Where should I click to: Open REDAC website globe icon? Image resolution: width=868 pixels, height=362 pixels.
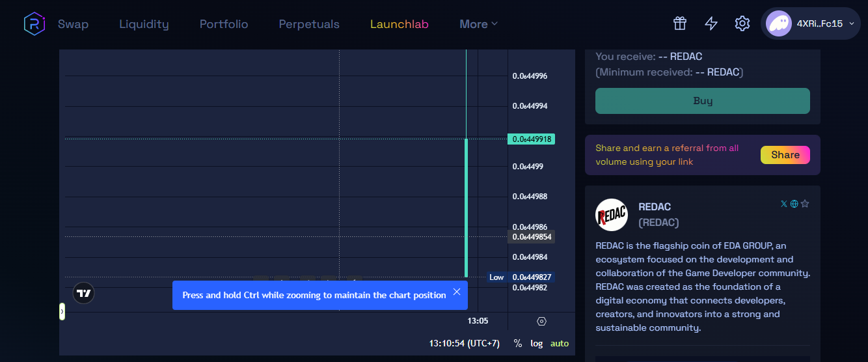pyautogui.click(x=794, y=204)
